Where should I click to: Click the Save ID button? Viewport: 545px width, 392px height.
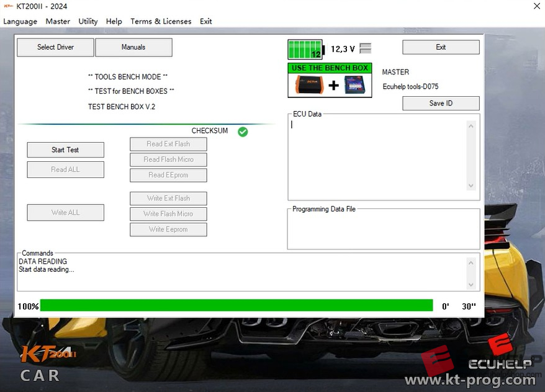tap(441, 103)
